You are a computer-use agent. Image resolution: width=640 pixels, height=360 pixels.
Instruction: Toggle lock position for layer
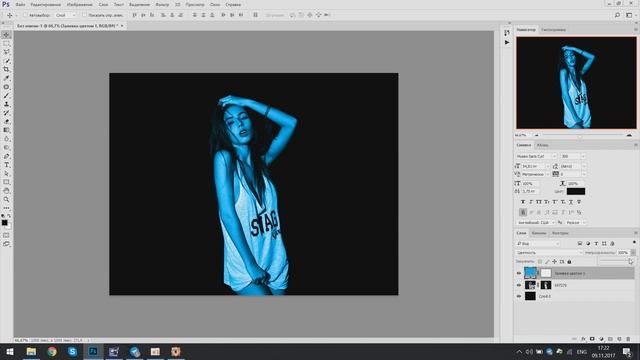554,262
